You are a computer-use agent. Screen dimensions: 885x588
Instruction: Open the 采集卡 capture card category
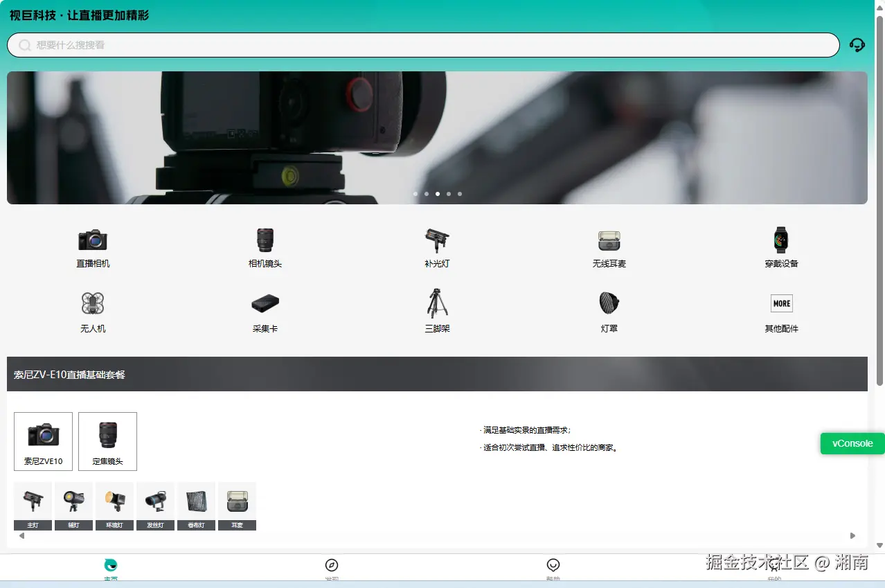265,312
